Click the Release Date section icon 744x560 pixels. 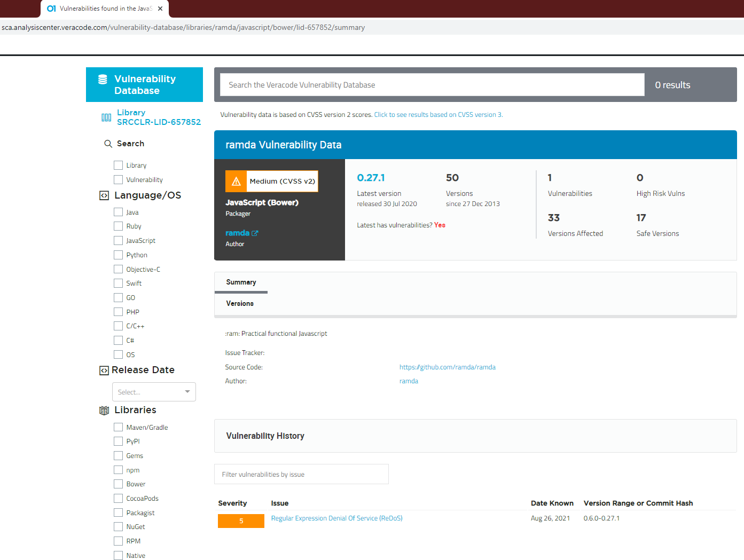click(x=104, y=370)
